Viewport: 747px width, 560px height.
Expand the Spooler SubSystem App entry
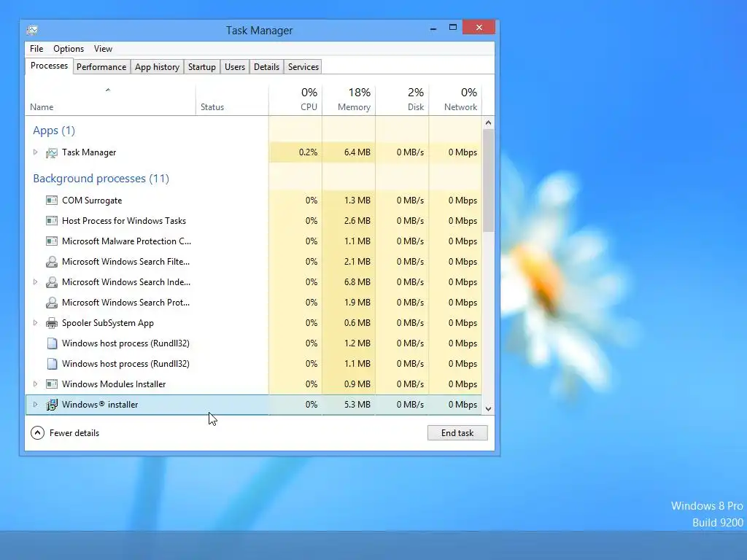pyautogui.click(x=35, y=323)
